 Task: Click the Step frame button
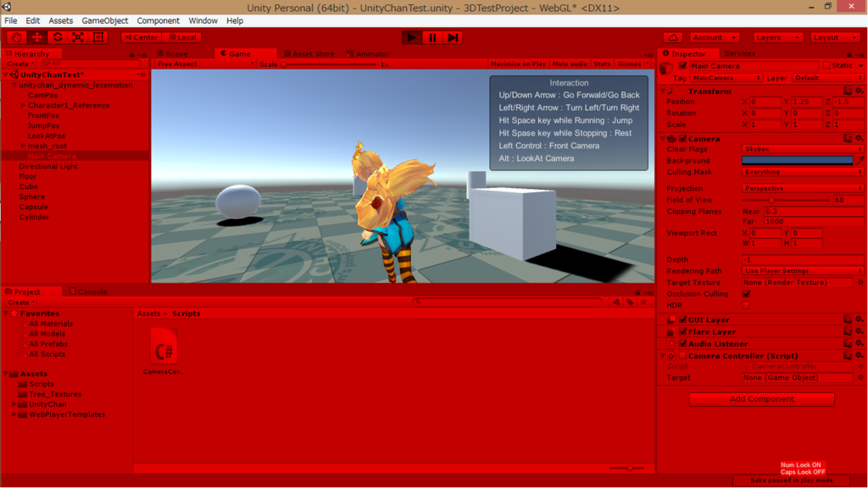(453, 37)
